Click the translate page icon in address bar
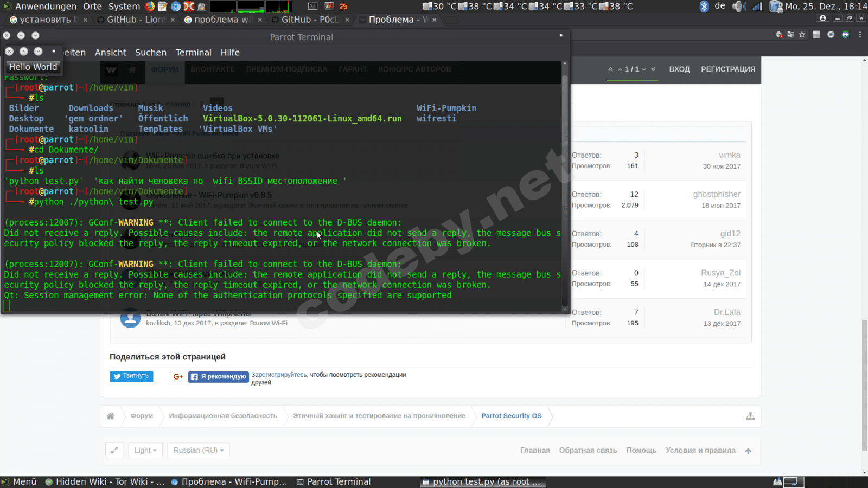The image size is (868, 488). (790, 35)
